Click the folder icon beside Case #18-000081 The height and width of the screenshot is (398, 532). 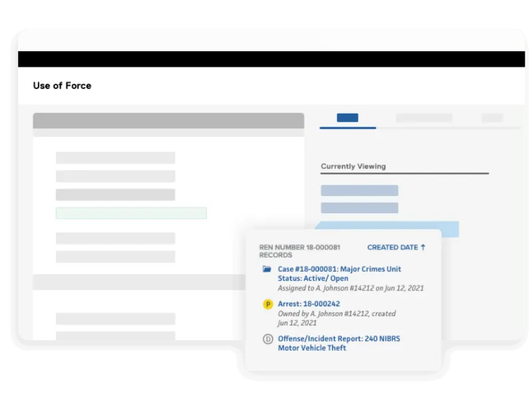click(x=267, y=269)
